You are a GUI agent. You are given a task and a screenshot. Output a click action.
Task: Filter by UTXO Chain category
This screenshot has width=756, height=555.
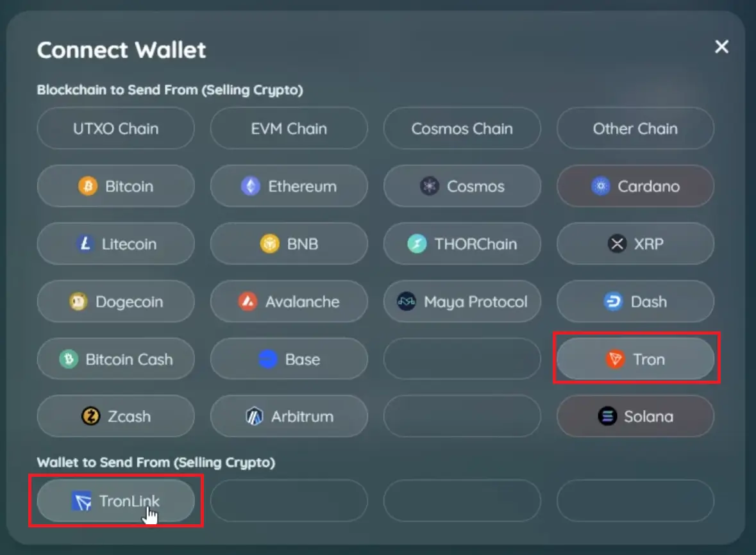(116, 129)
